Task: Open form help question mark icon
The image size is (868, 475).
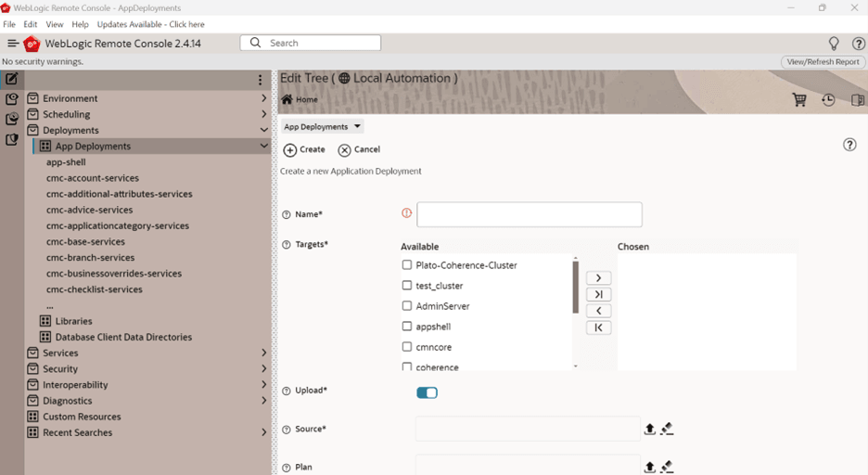Action: pyautogui.click(x=849, y=145)
